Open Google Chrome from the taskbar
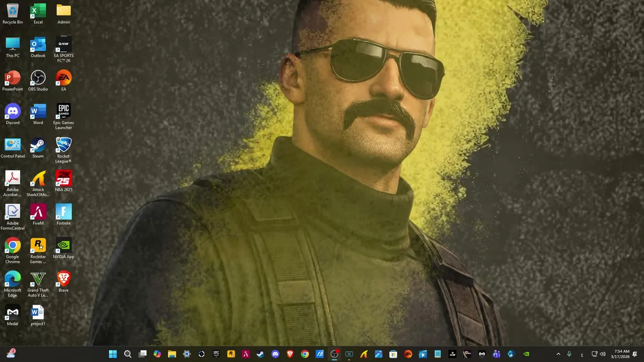This screenshot has height=362, width=644. (x=305, y=354)
